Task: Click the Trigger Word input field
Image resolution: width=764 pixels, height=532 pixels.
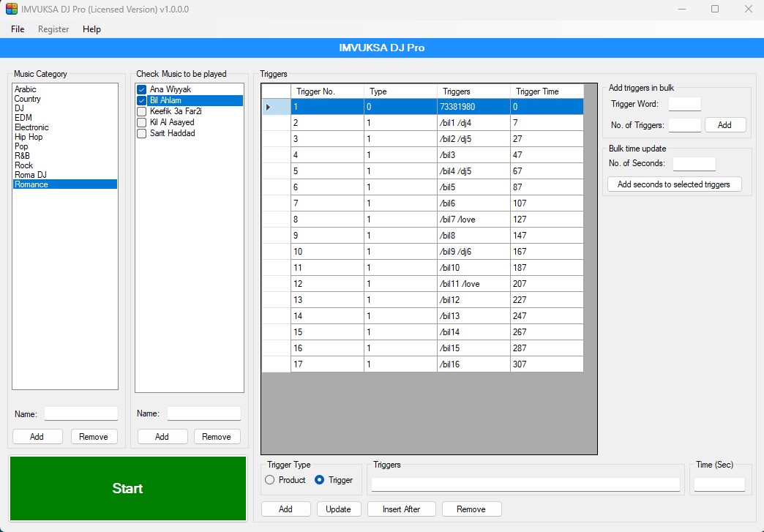Action: (684, 104)
